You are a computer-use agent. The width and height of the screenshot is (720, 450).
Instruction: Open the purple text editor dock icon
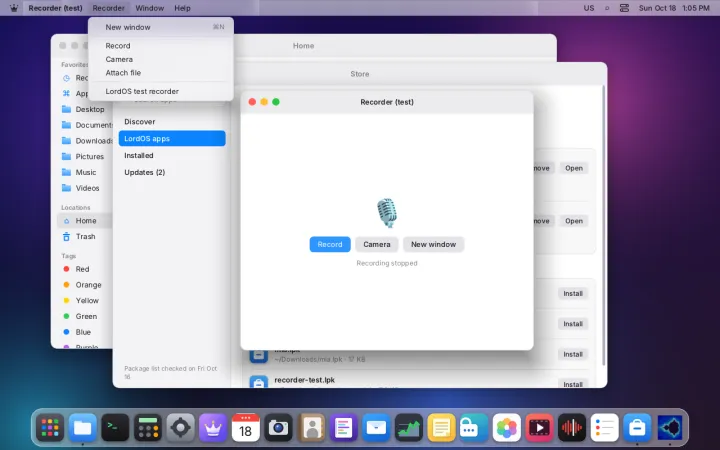[x=343, y=428]
